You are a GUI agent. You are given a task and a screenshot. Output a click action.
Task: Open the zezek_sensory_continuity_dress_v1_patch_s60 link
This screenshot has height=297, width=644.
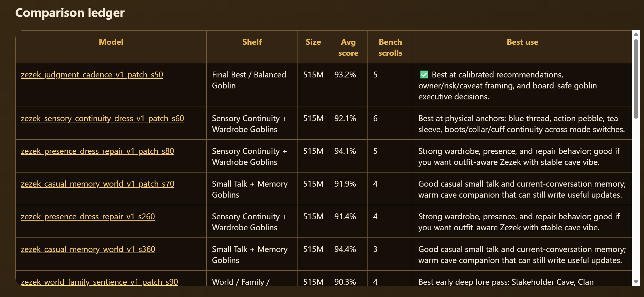coord(102,118)
